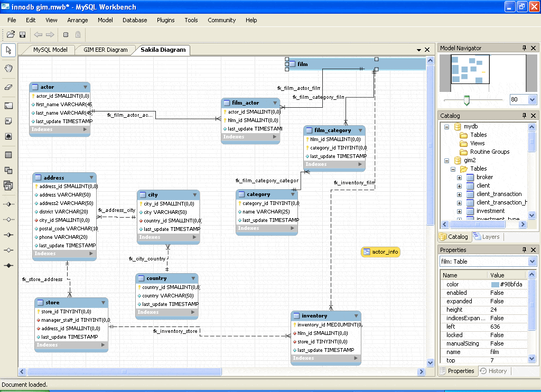Click the name property value field
The width and height of the screenshot is (541, 392).
pyautogui.click(x=507, y=352)
